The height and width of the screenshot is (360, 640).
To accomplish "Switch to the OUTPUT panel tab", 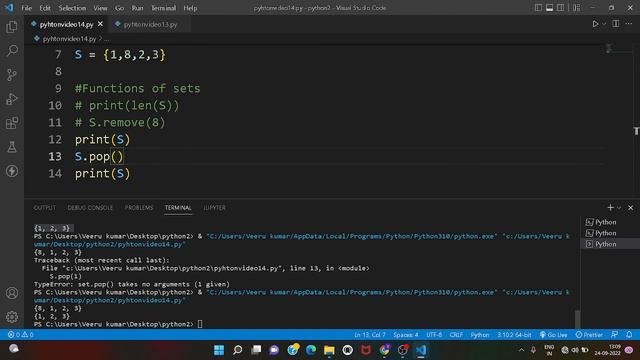I will click(x=44, y=208).
